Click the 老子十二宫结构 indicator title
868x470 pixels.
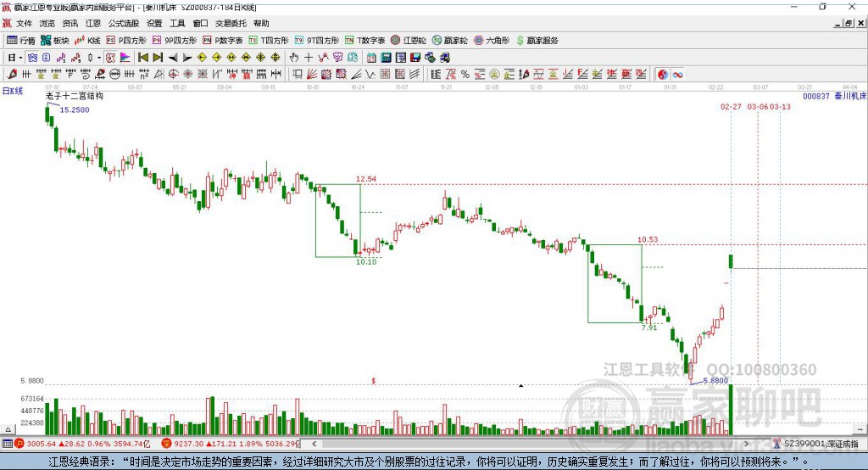coord(75,96)
